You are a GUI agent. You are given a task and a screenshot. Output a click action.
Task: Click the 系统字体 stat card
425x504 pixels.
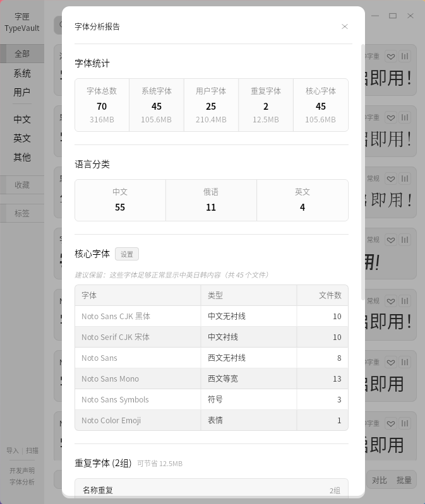point(157,105)
